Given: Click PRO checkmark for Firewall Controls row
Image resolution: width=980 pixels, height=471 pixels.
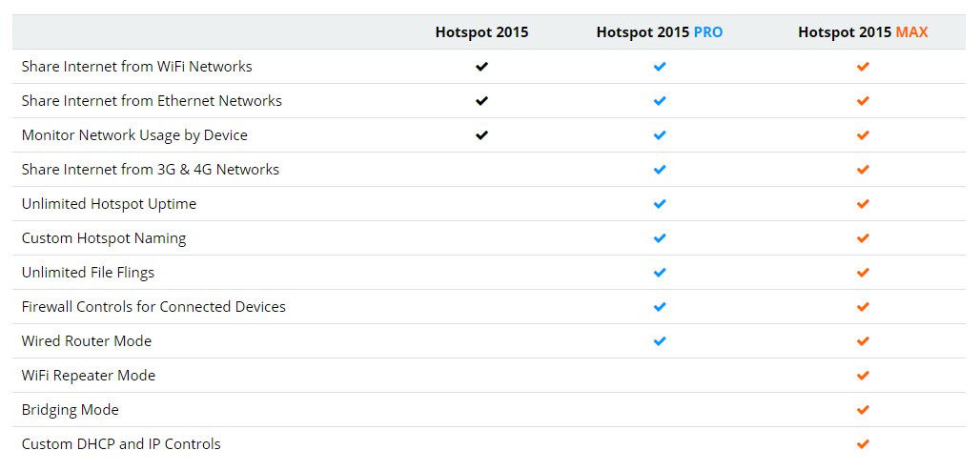Looking at the screenshot, I should click(x=660, y=307).
